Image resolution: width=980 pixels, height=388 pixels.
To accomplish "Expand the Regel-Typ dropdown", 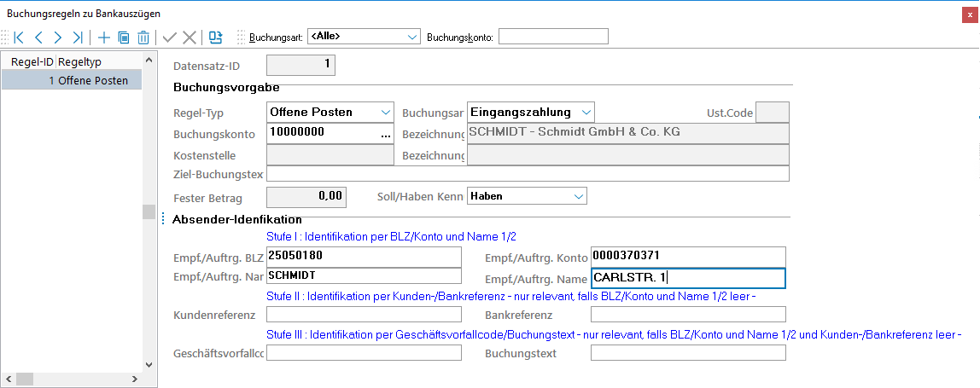I will coord(384,113).
